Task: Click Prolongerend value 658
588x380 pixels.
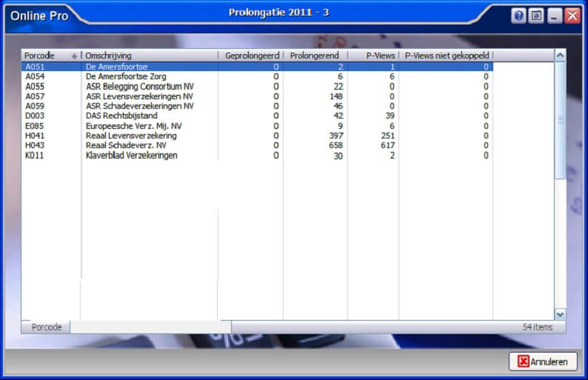Action: pos(336,145)
